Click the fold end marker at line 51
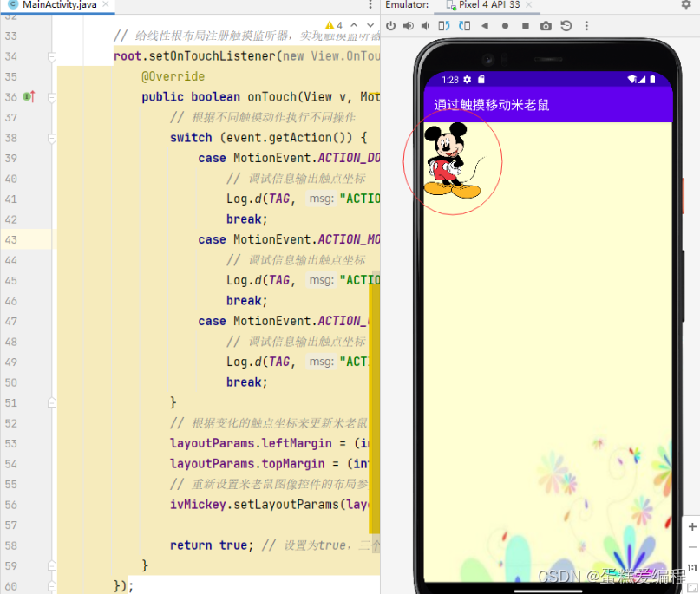The width and height of the screenshot is (700, 594). point(52,403)
